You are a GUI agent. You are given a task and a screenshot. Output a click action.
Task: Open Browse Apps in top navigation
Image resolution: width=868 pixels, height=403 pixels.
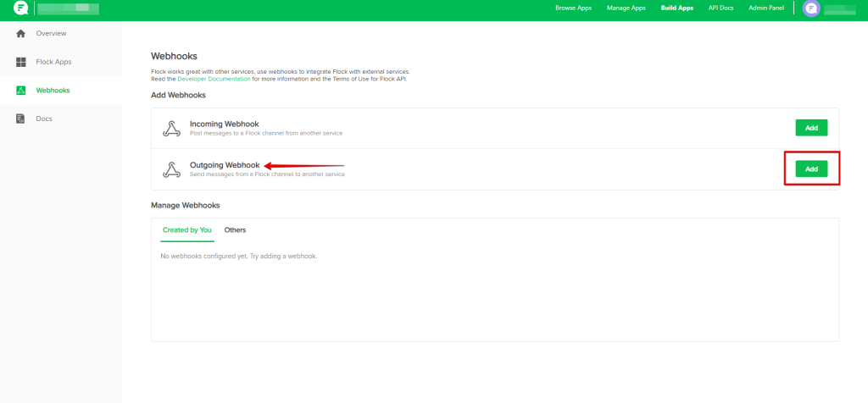pyautogui.click(x=572, y=8)
